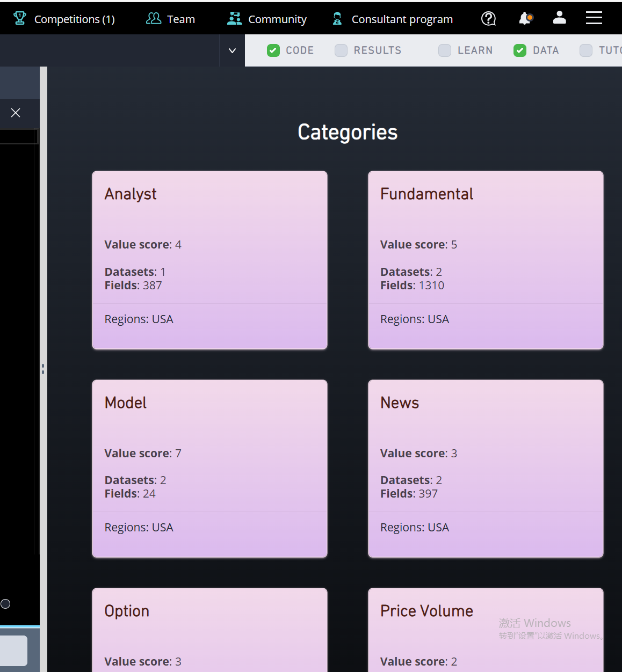Image resolution: width=622 pixels, height=672 pixels.
Task: Toggle the DATA checkbox
Action: click(x=520, y=50)
